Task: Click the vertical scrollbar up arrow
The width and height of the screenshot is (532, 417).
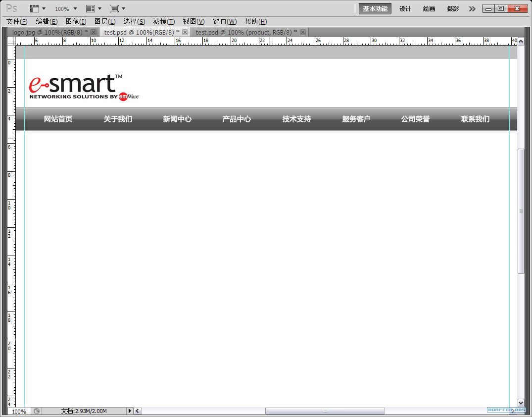Action: point(521,42)
